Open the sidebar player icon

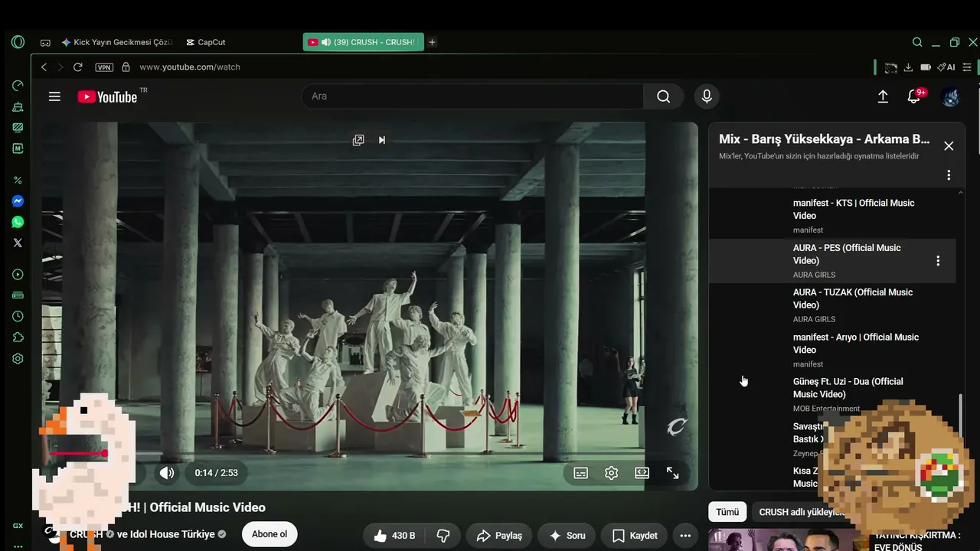pos(18,275)
